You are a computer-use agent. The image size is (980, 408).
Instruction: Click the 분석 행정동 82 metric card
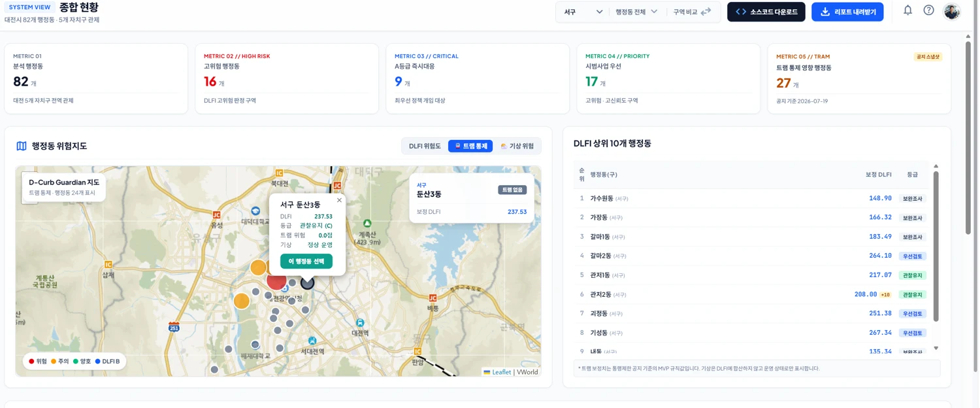point(96,78)
